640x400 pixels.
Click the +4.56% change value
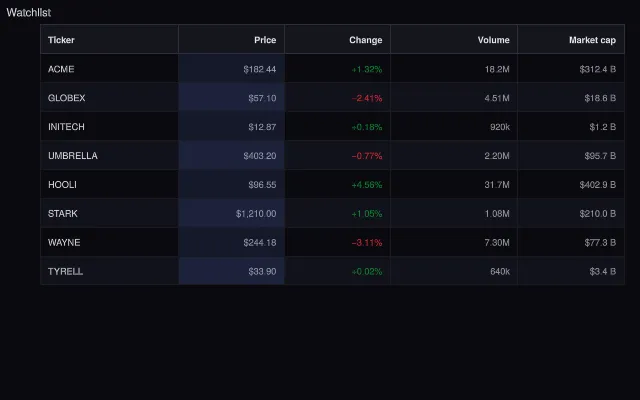(367, 185)
